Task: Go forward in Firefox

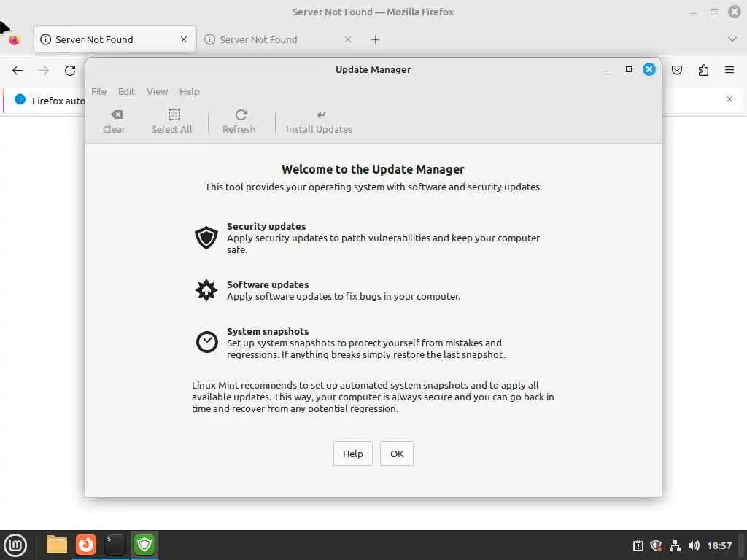Action: click(44, 71)
